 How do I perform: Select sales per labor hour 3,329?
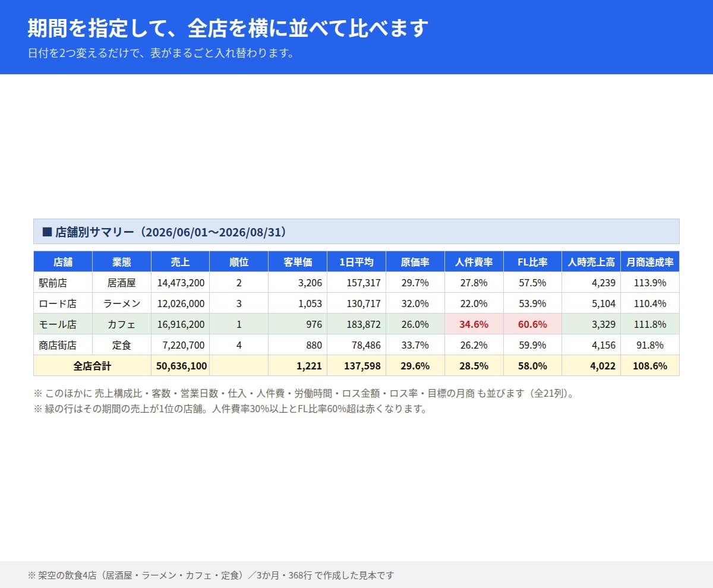591,324
